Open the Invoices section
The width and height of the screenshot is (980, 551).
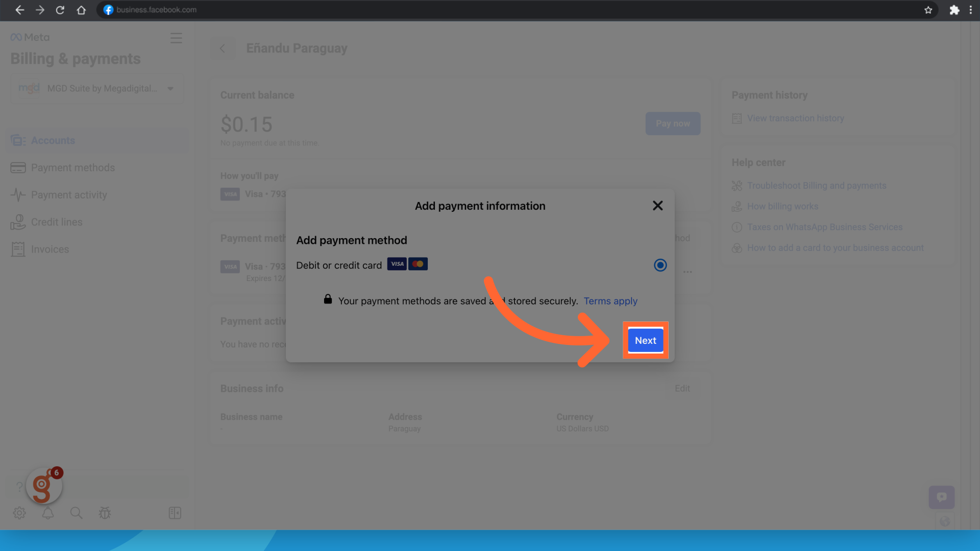click(x=50, y=249)
